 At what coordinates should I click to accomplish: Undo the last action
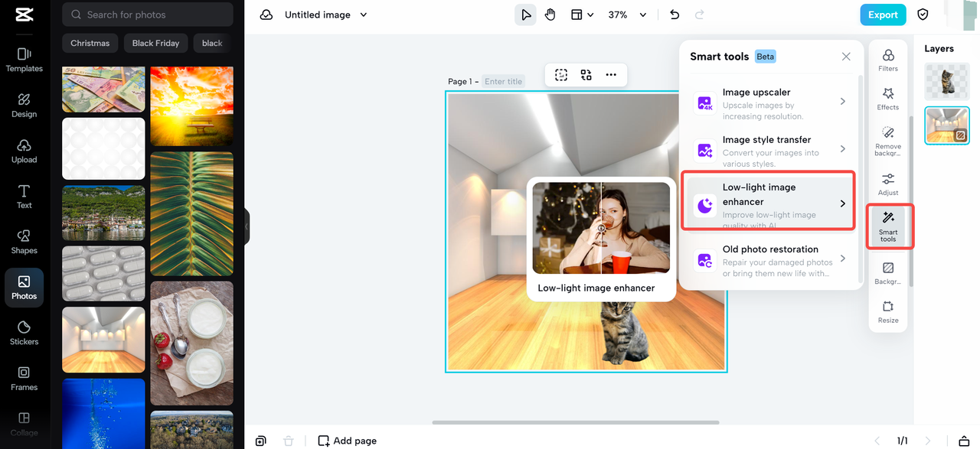674,15
